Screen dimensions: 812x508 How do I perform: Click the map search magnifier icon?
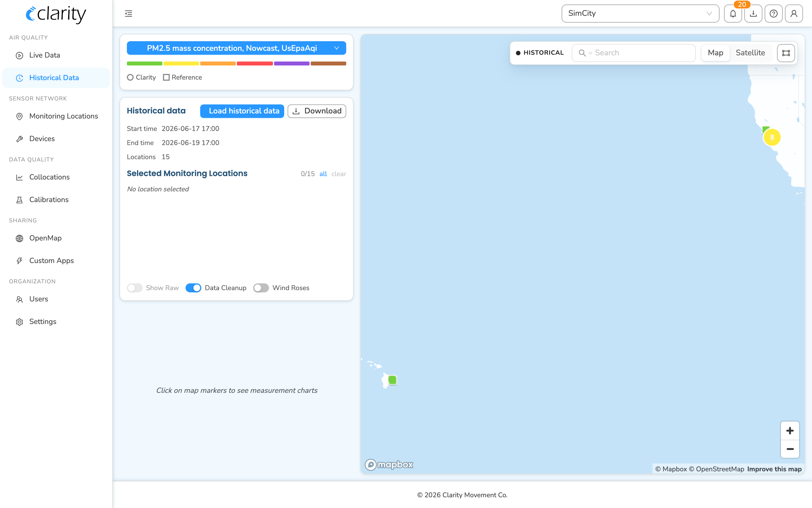pos(582,53)
